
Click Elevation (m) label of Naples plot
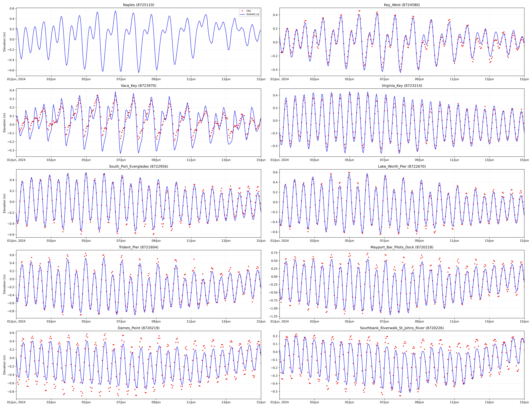click(4, 42)
